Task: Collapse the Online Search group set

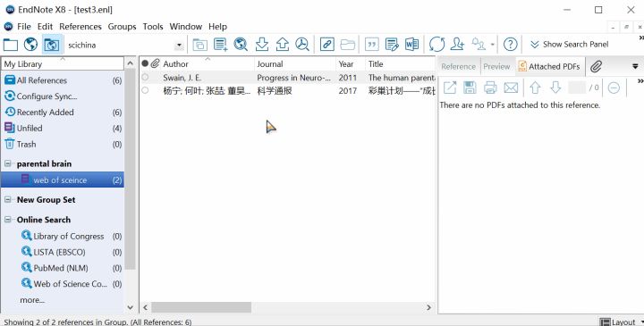Action: (x=8, y=220)
